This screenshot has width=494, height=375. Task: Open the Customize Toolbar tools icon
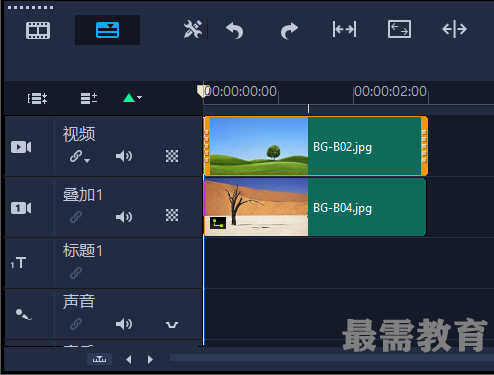193,29
